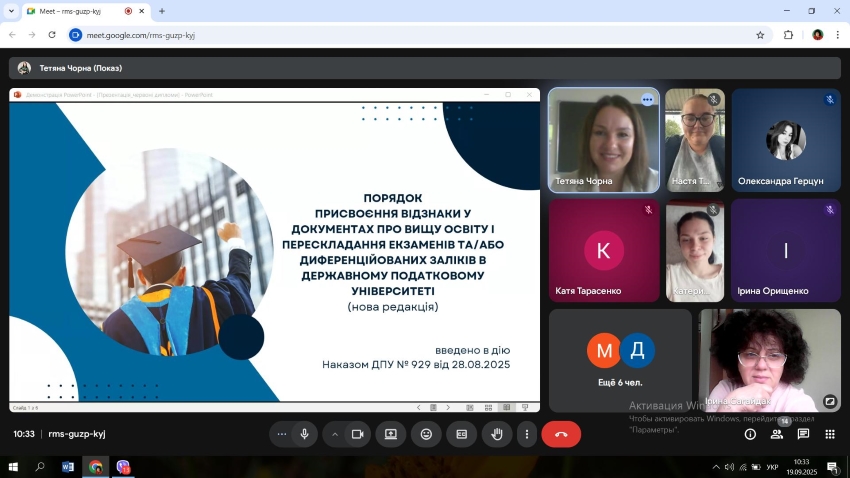Turn on captions icon
The height and width of the screenshot is (478, 850).
461,434
